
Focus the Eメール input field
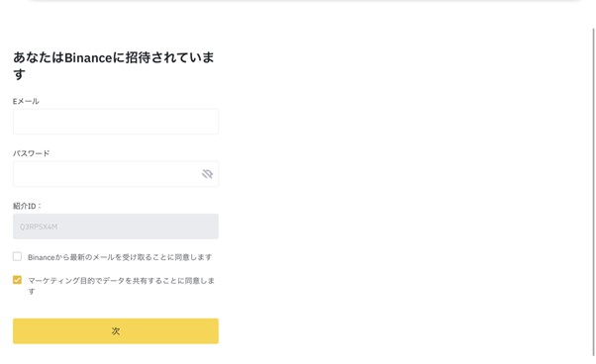pos(116,122)
